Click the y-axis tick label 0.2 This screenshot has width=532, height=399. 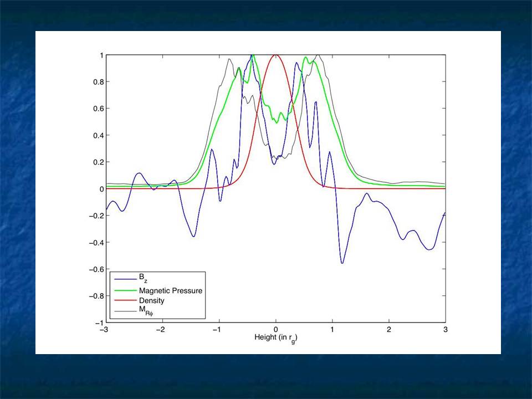coord(97,162)
